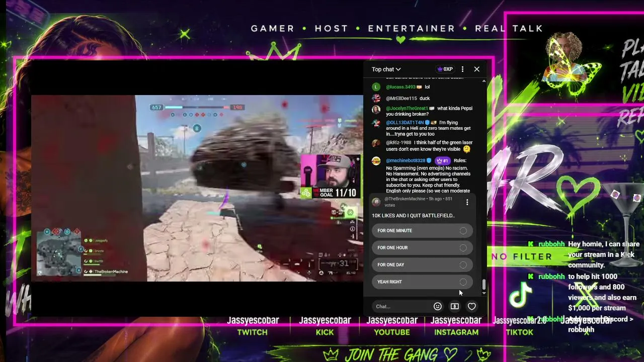Click TheBrokenMachine's avatar on the poll
Screen dimensions: 644x362
[376, 202]
